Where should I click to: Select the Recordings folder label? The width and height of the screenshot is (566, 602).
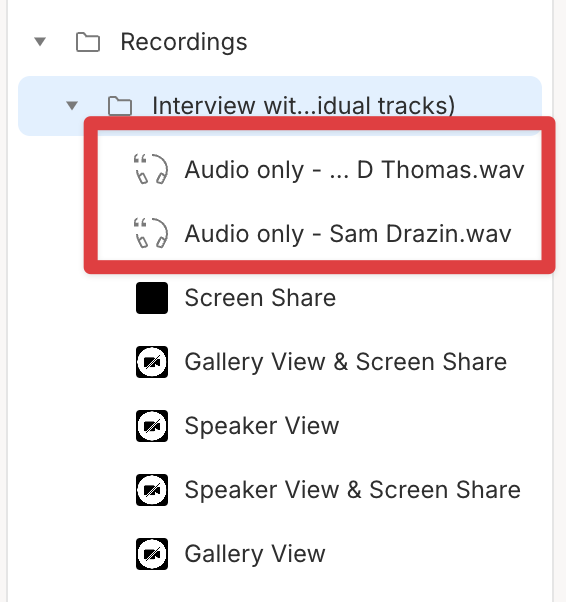point(184,42)
